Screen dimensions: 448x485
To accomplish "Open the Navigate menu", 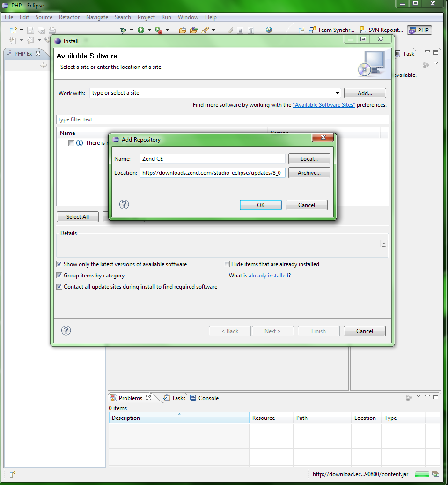I will click(x=97, y=17).
